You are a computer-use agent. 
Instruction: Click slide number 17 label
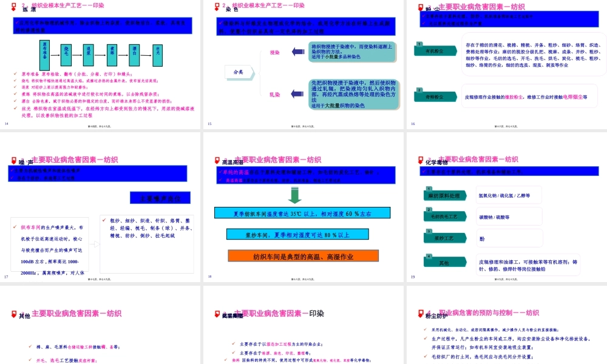click(x=6, y=277)
